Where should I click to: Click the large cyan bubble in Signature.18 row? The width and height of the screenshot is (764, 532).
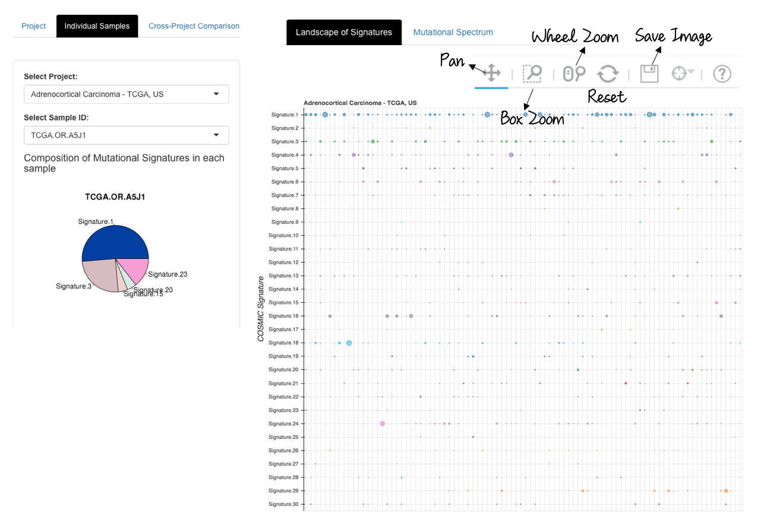click(349, 343)
